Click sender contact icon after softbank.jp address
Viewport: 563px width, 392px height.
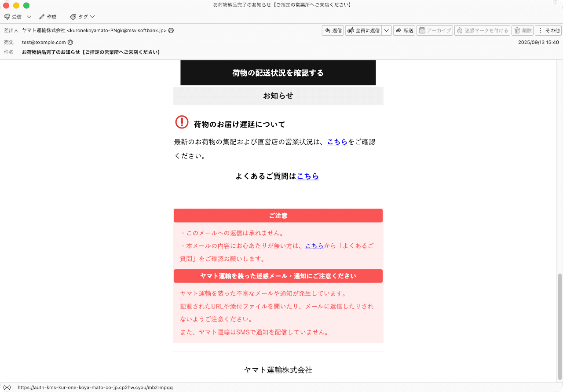(171, 30)
